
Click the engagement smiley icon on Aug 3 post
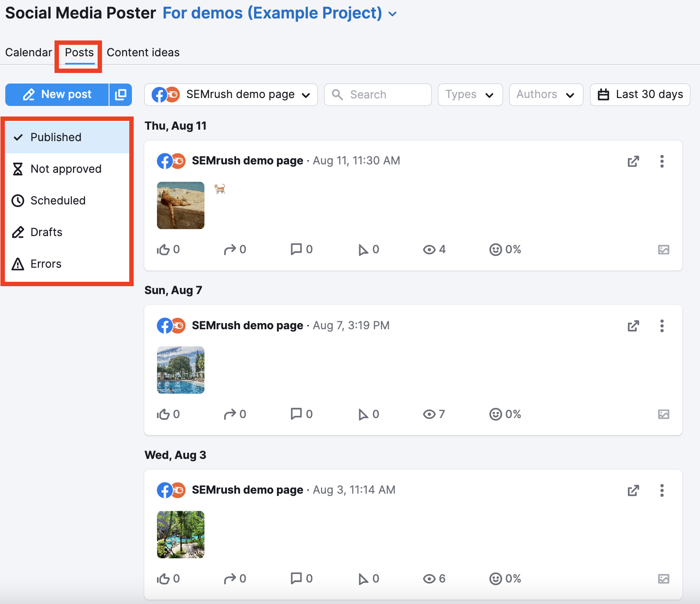496,579
